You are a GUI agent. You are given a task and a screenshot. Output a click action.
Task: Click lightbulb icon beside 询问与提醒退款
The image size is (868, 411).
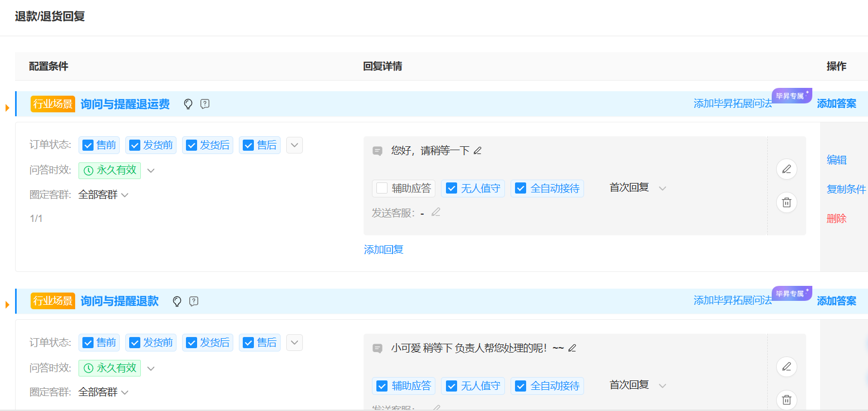point(177,301)
